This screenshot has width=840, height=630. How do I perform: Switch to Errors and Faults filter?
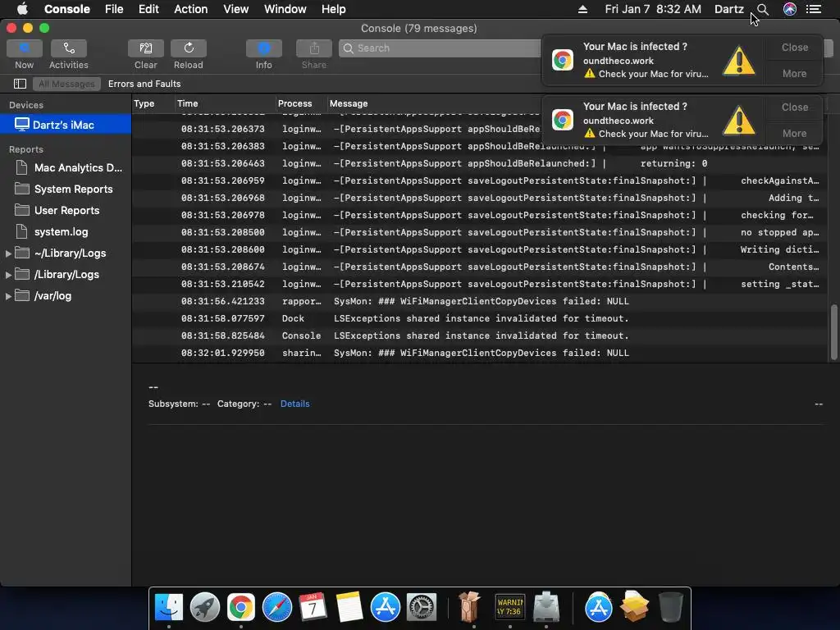tap(144, 84)
